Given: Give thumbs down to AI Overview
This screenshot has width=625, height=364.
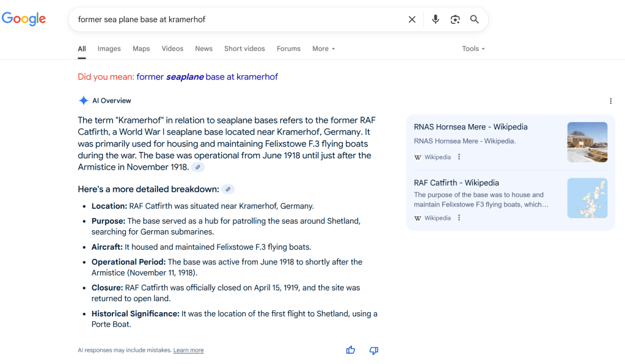Looking at the screenshot, I should [374, 350].
